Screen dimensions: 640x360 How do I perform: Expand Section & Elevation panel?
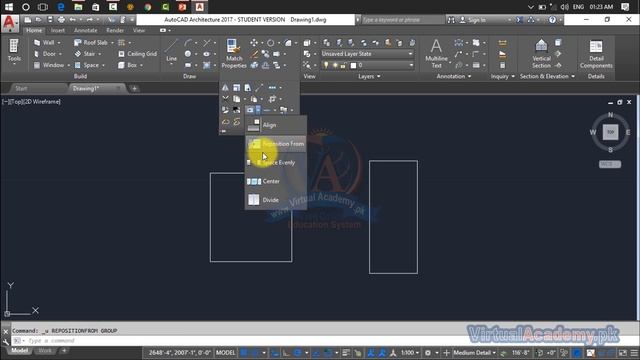point(547,76)
